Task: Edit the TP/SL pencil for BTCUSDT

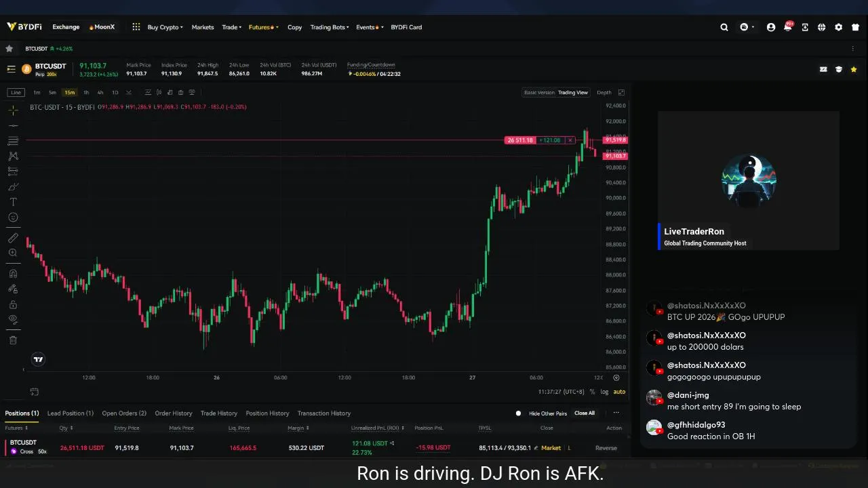Action: coord(536,448)
